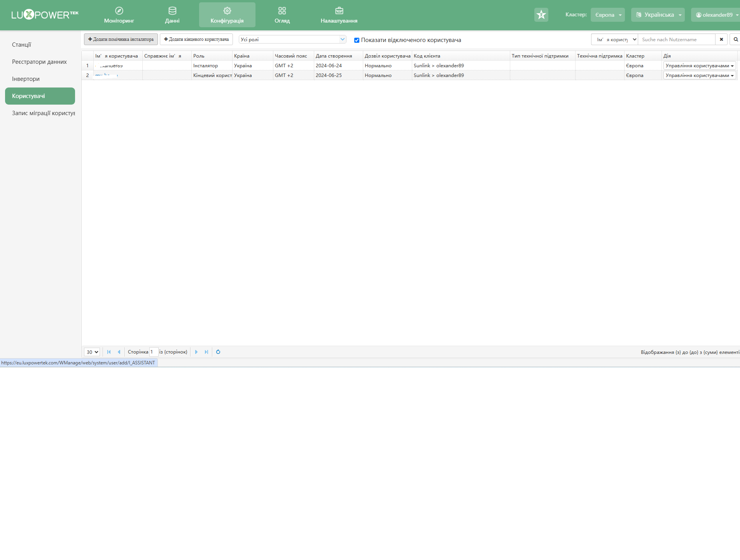Screen dimensions: 740x560
Task: Switch to the Огляд tab
Action: click(282, 15)
